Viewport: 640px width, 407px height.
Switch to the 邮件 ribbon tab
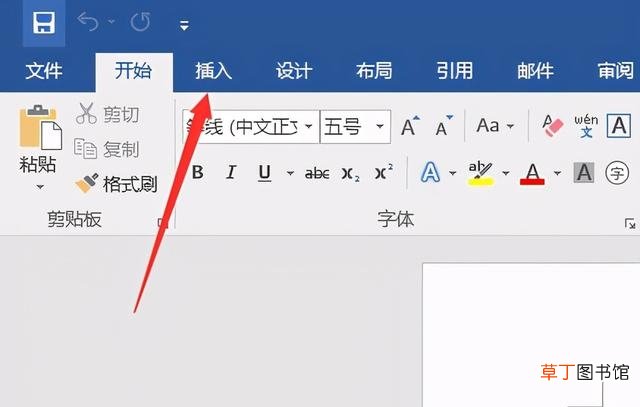point(535,71)
